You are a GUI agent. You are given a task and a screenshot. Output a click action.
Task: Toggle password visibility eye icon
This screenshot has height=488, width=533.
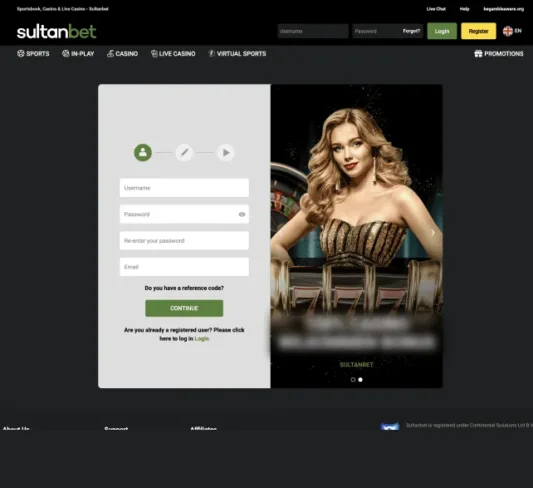(242, 214)
